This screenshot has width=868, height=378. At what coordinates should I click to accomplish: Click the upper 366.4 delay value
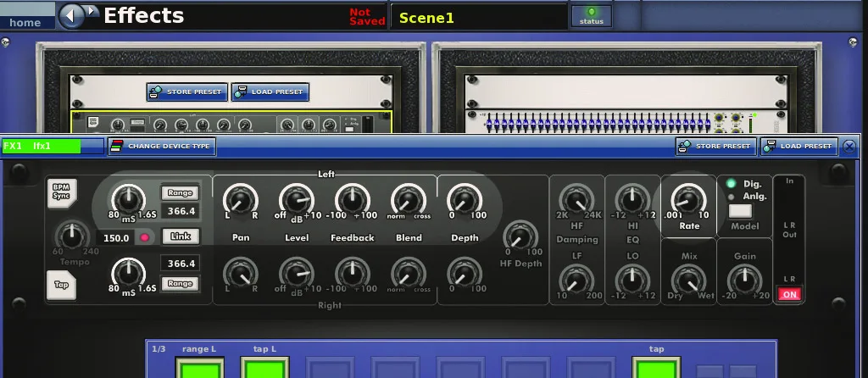point(181,211)
